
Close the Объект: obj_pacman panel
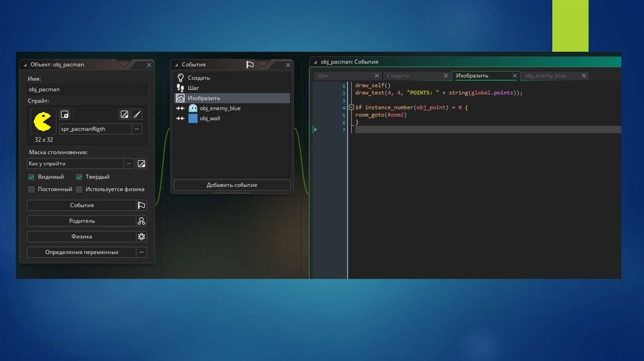[x=149, y=65]
